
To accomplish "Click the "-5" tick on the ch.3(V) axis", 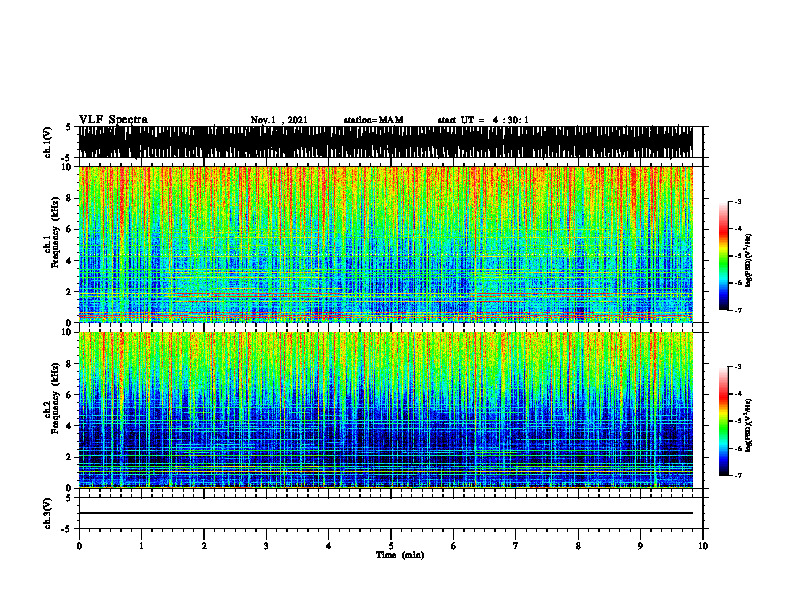I will tap(66, 529).
